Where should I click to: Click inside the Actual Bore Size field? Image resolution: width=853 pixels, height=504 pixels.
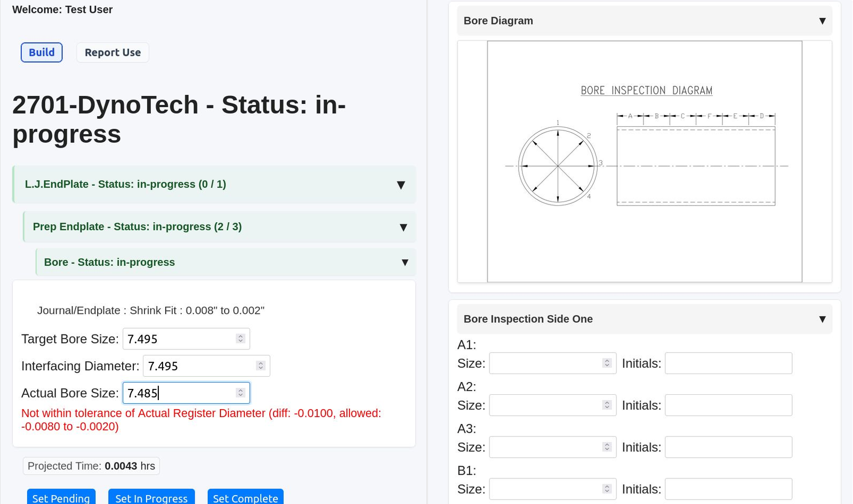coord(176,393)
